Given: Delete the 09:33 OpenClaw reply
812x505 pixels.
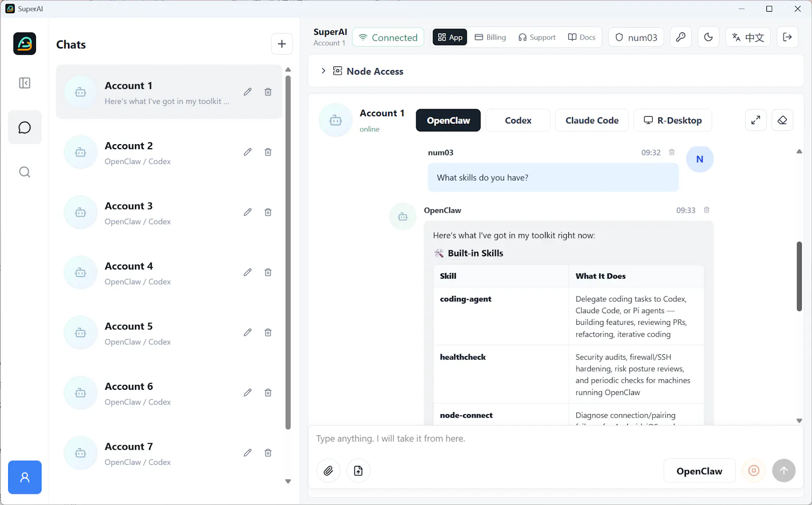Looking at the screenshot, I should pyautogui.click(x=706, y=210).
